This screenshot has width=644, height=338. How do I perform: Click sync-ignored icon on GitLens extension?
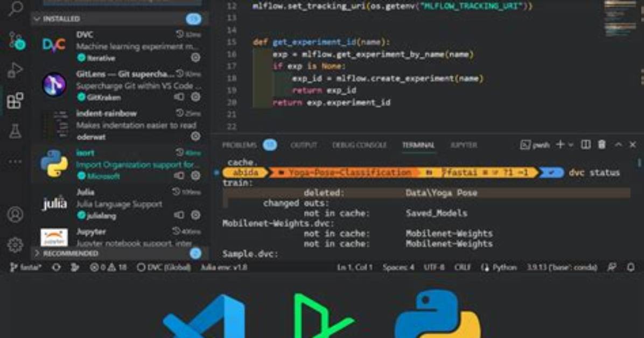179,97
